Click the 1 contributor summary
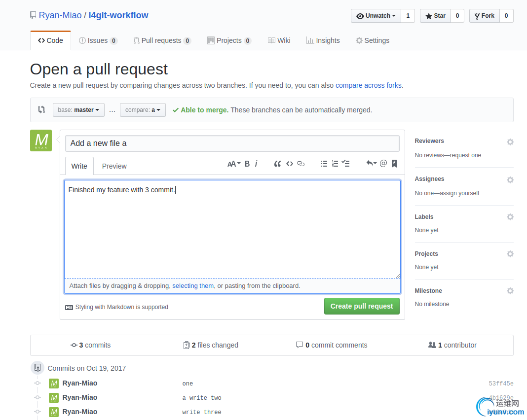The image size is (527, 420). (x=452, y=345)
